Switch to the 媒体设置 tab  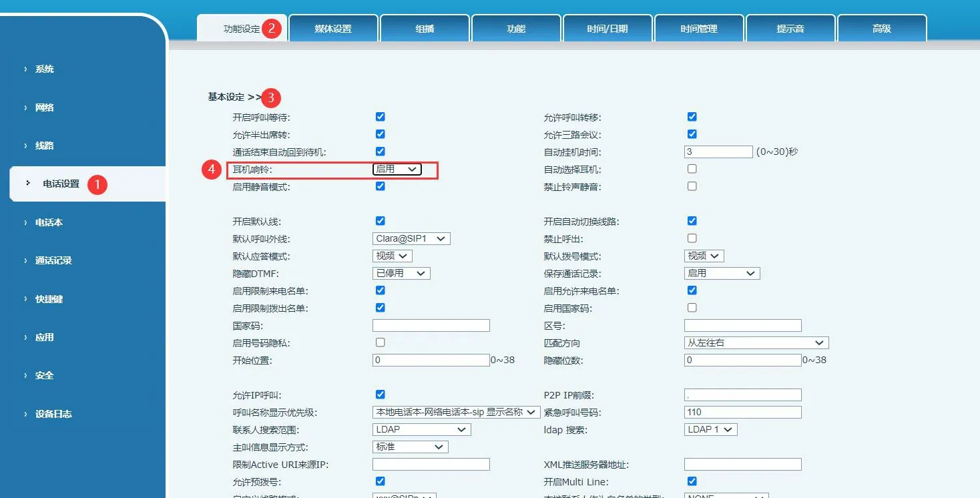click(x=332, y=27)
